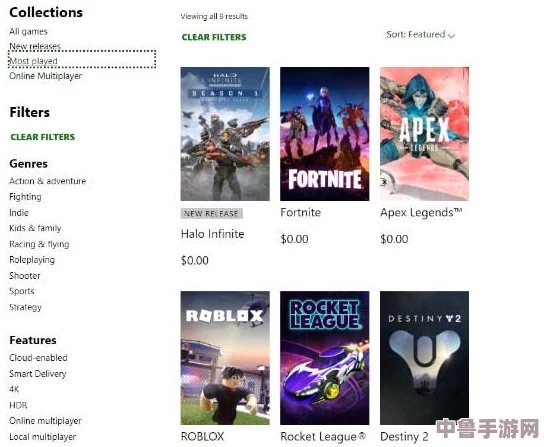Open the Halo Infinite title link

212,234
